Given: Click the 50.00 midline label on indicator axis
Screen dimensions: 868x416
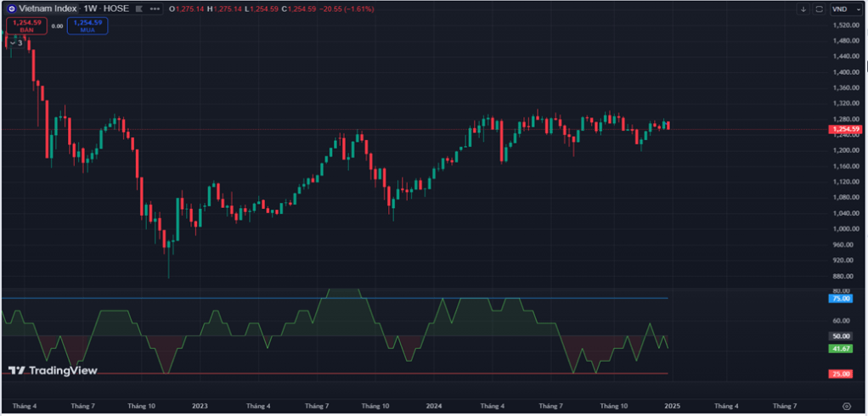Looking at the screenshot, I should point(841,336).
